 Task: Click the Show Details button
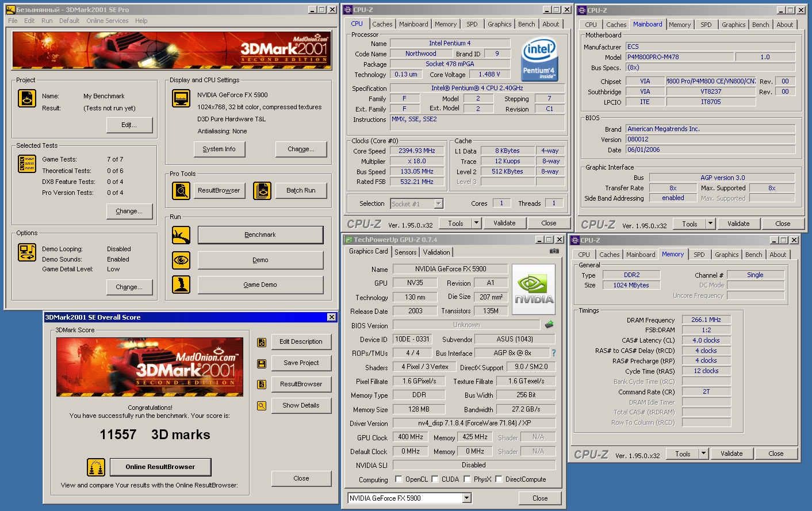pos(301,405)
